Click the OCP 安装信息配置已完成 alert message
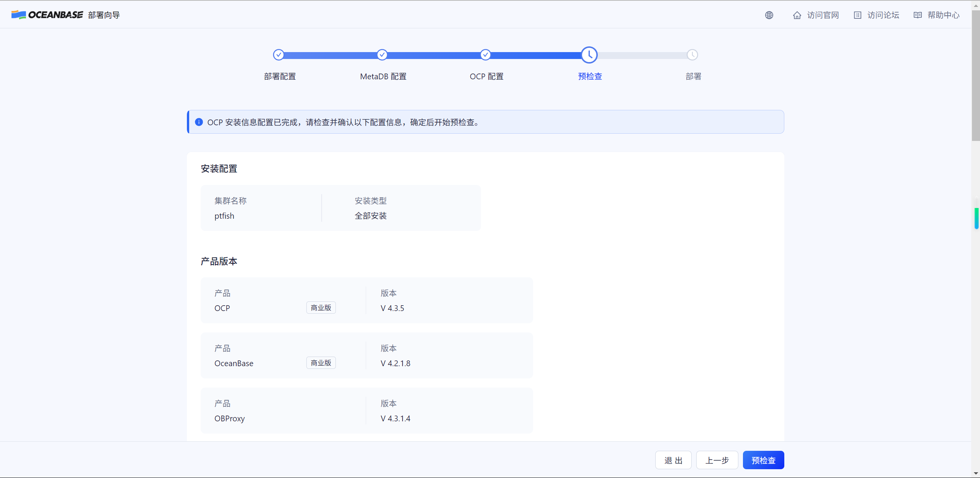Image resolution: width=980 pixels, height=478 pixels. (x=343, y=122)
